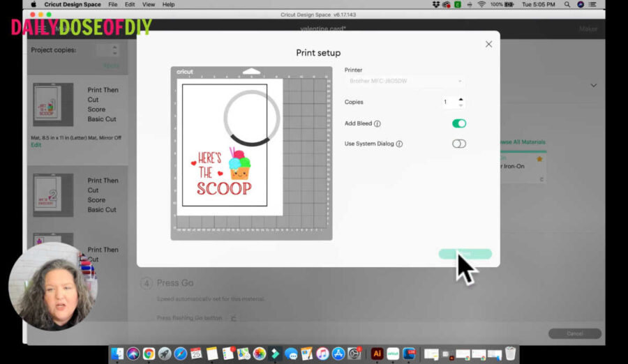Show Use System Dialog info icon

pyautogui.click(x=399, y=144)
